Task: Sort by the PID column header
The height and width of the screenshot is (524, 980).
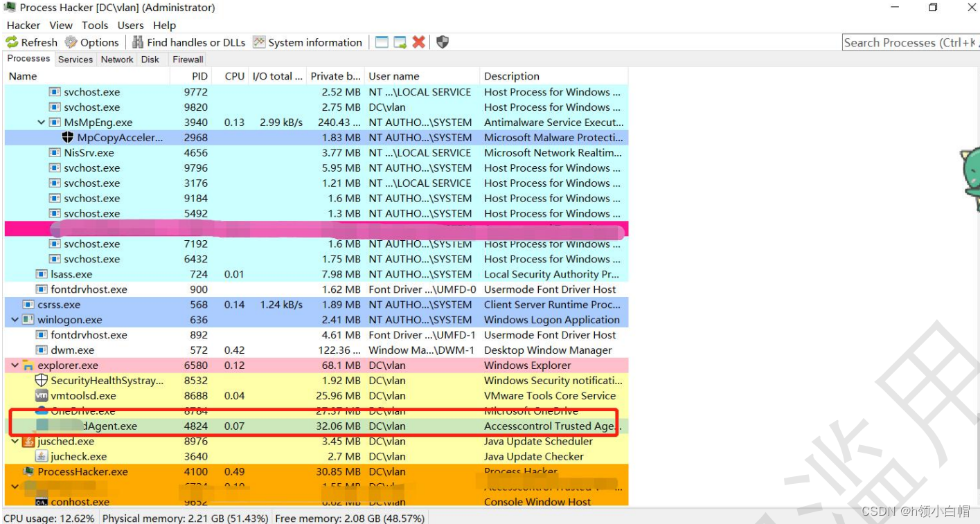Action: point(191,76)
